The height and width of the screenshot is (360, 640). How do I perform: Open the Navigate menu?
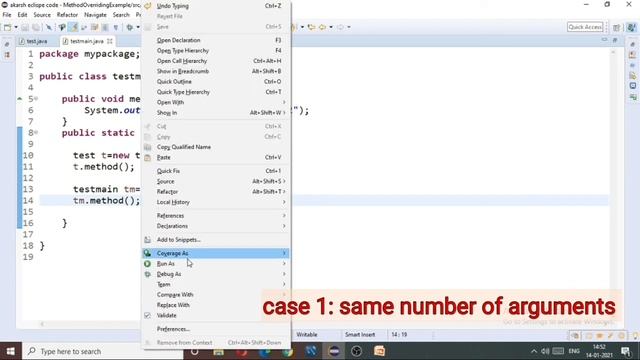click(x=95, y=15)
